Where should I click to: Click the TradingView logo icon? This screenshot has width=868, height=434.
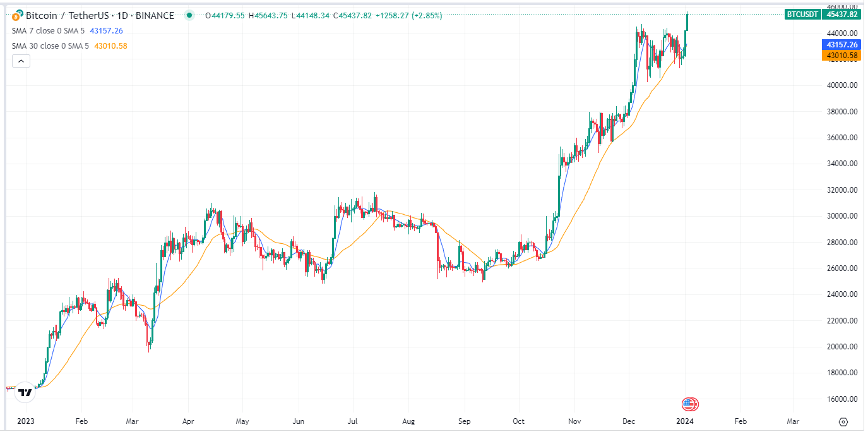[25, 392]
